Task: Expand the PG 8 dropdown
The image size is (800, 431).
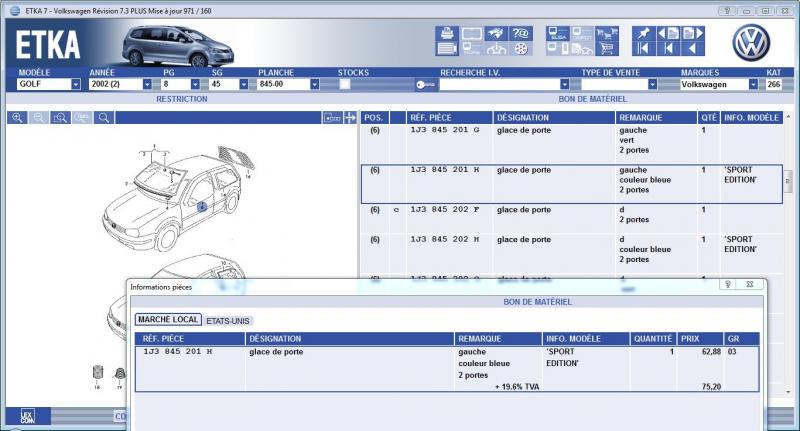Action: [195, 84]
